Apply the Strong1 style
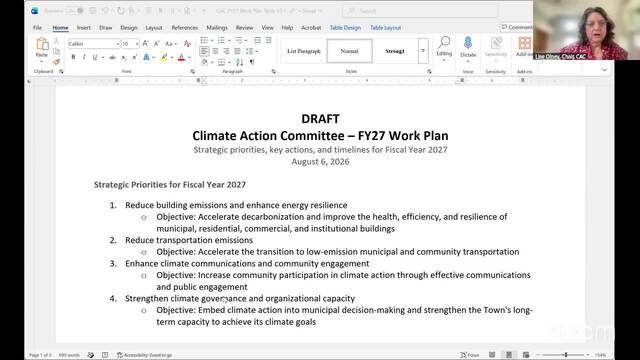The height and width of the screenshot is (360, 640). coord(395,51)
